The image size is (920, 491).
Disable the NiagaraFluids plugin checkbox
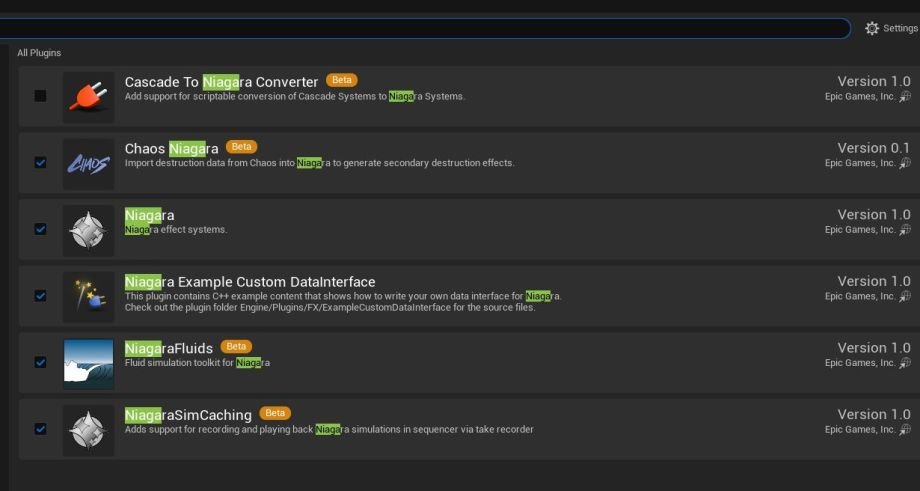(x=40, y=362)
